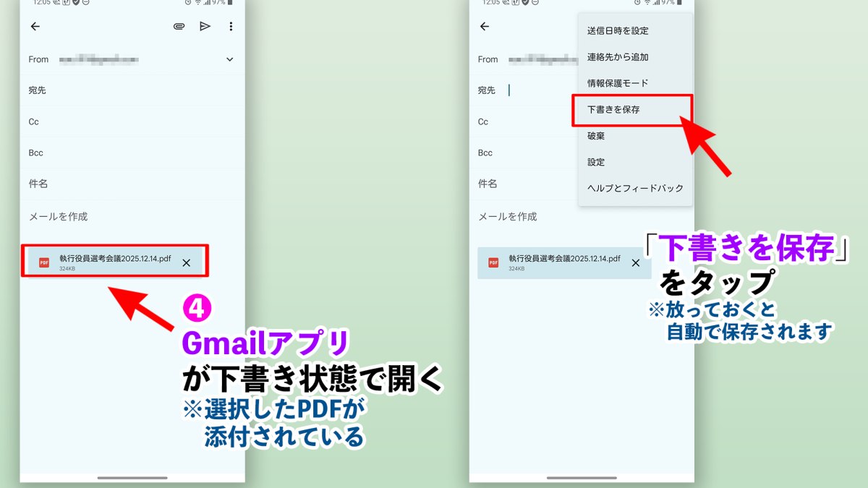Expand the From account chevron

tap(230, 59)
